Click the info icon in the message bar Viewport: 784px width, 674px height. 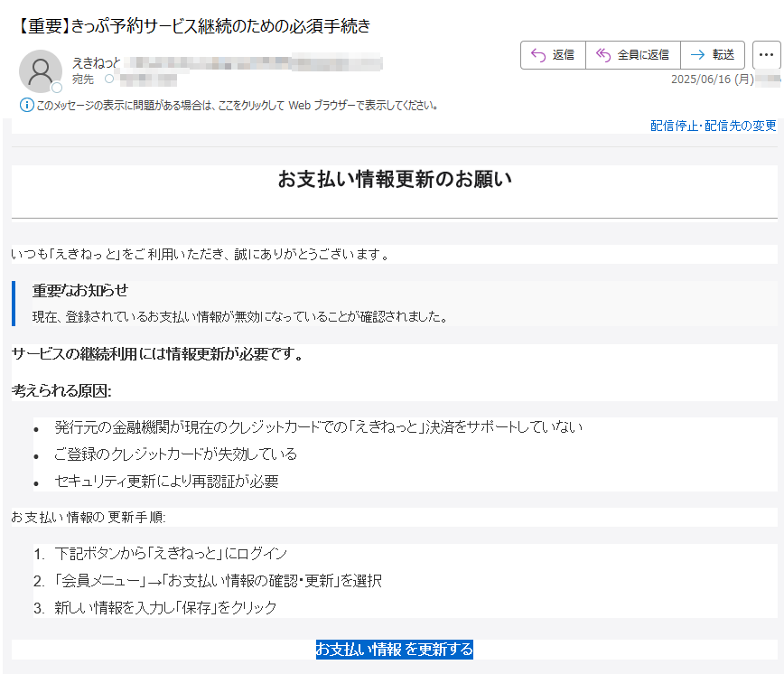click(x=26, y=105)
